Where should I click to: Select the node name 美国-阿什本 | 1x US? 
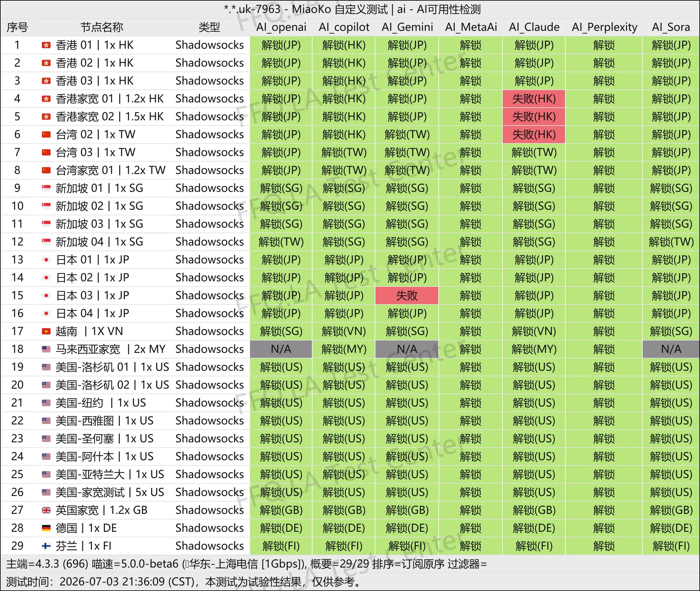[x=104, y=456]
